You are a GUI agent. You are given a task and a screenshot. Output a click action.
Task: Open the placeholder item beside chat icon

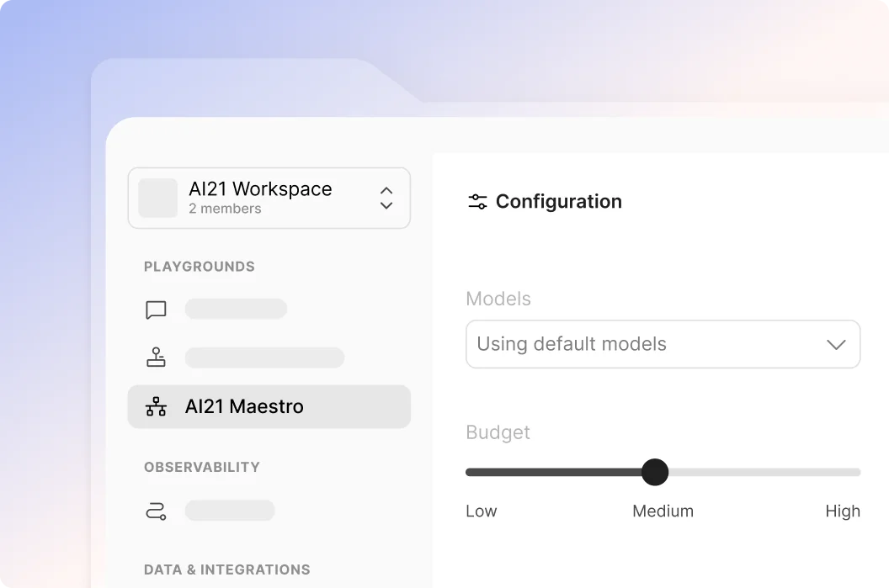point(236,310)
